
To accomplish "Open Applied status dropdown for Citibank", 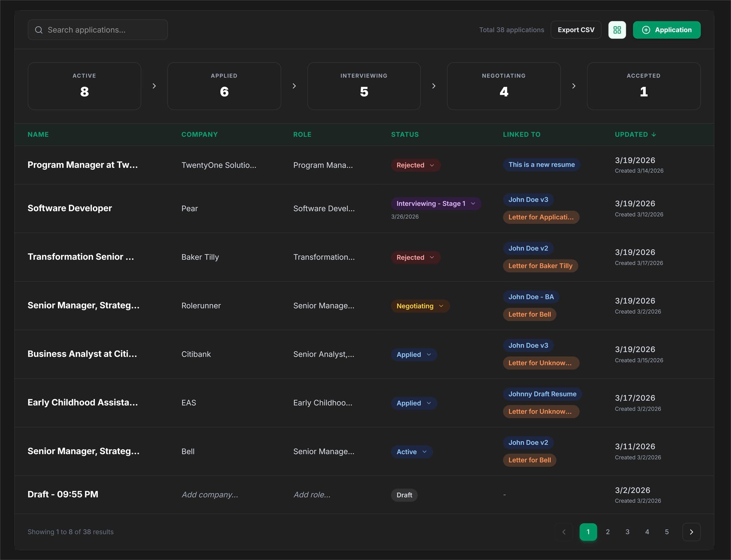I will point(414,355).
